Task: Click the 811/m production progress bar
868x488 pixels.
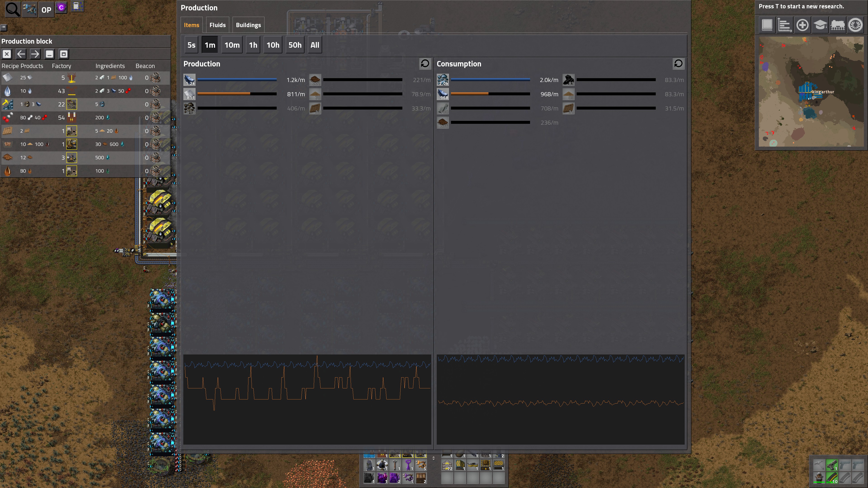Action: point(237,94)
